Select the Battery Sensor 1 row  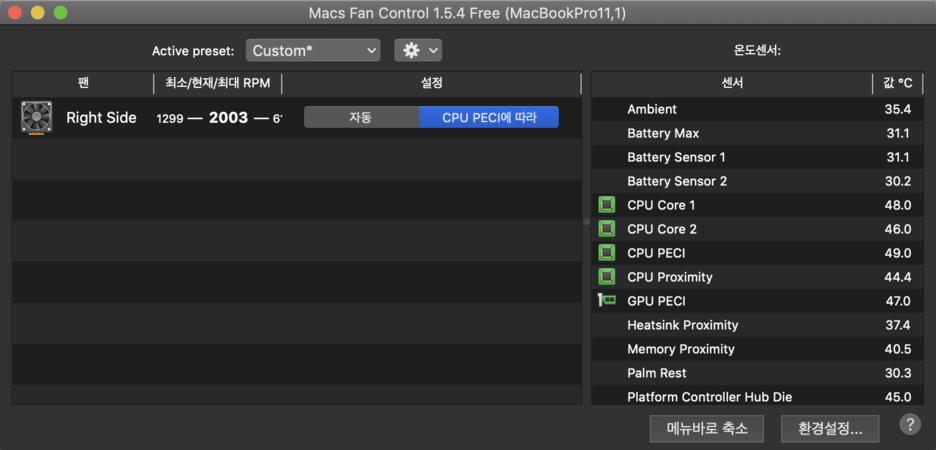tap(757, 158)
